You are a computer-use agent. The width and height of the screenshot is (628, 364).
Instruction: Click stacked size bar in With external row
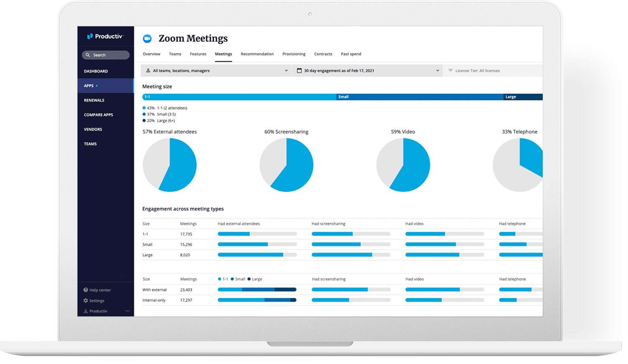257,290
